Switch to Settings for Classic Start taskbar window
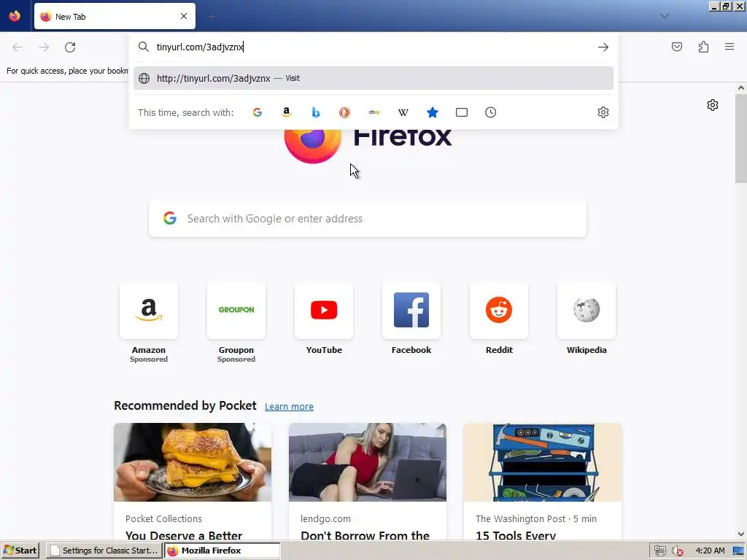This screenshot has width=747, height=560. pyautogui.click(x=104, y=551)
